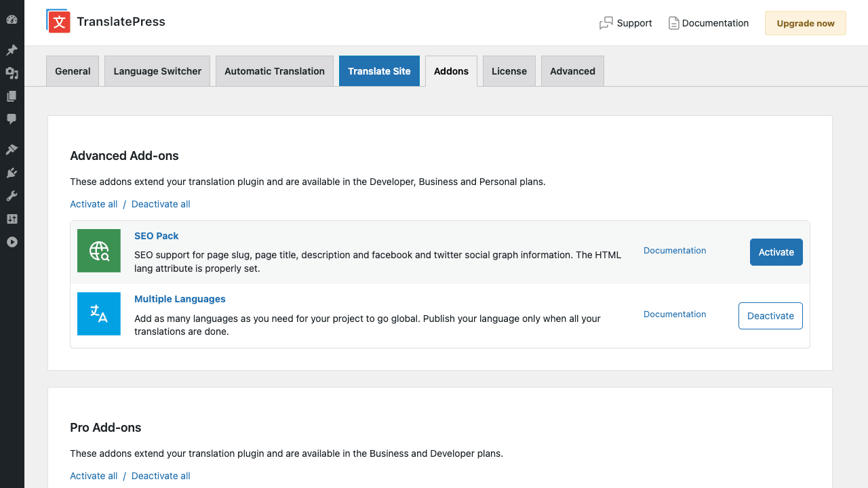
Task: Open the Multiple Languages title link
Action: [x=180, y=299]
